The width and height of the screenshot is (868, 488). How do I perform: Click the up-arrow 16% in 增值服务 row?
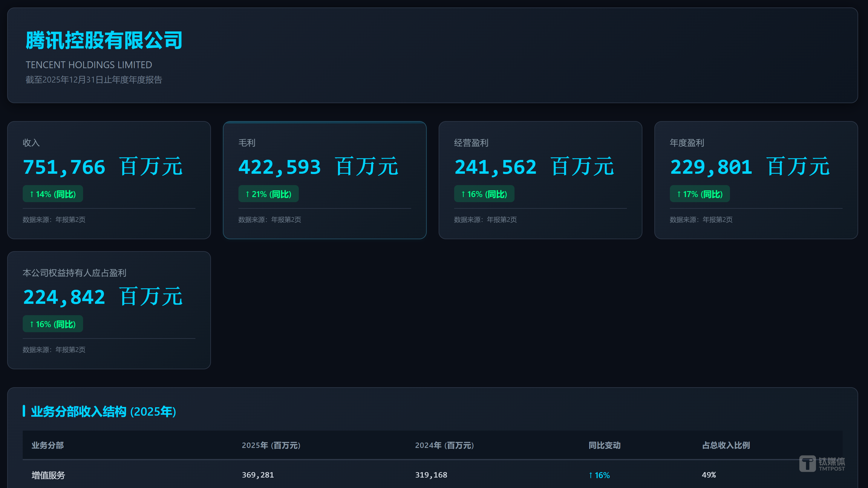pos(599,475)
